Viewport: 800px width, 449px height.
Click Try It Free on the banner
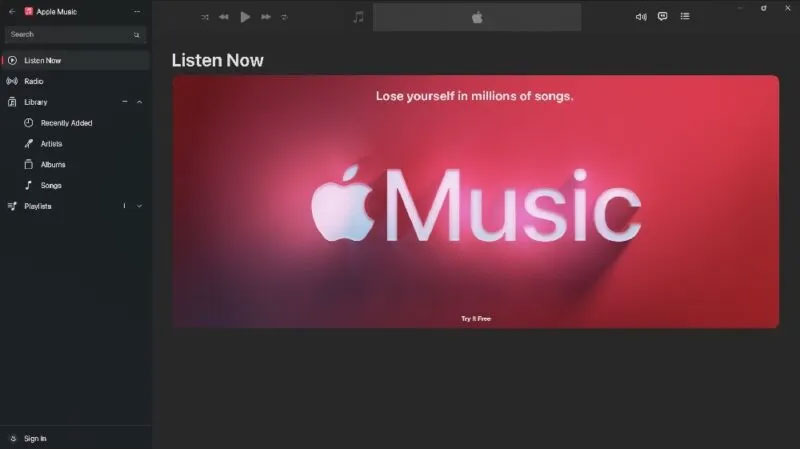point(476,318)
